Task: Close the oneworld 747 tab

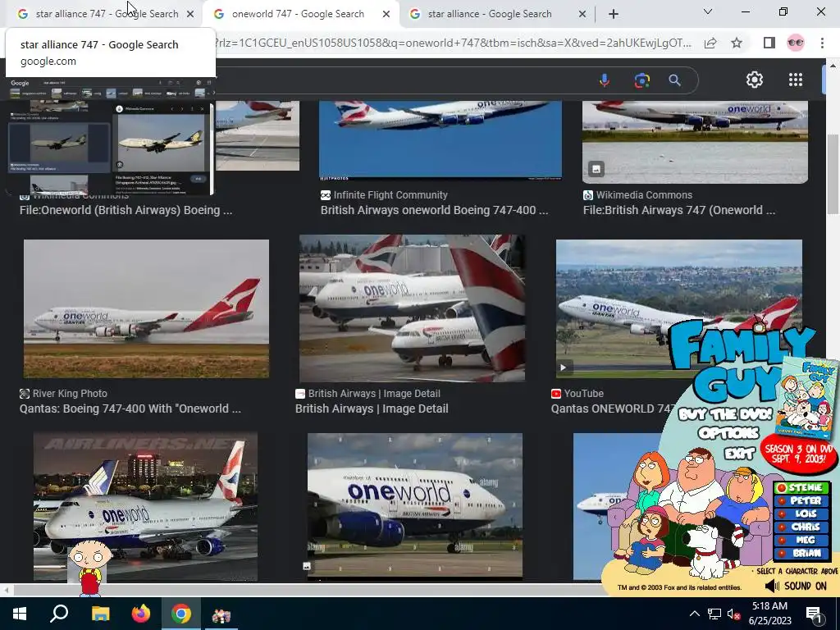Action: click(x=386, y=15)
